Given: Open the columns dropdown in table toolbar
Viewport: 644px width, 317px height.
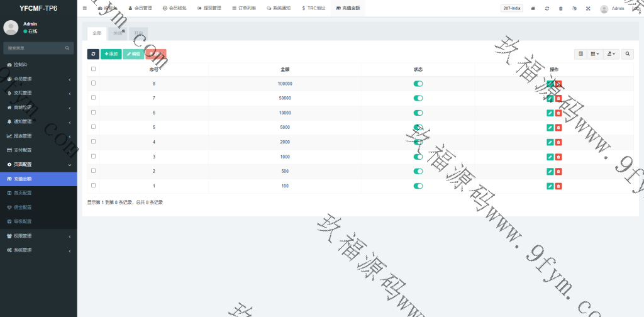Looking at the screenshot, I should click(594, 54).
